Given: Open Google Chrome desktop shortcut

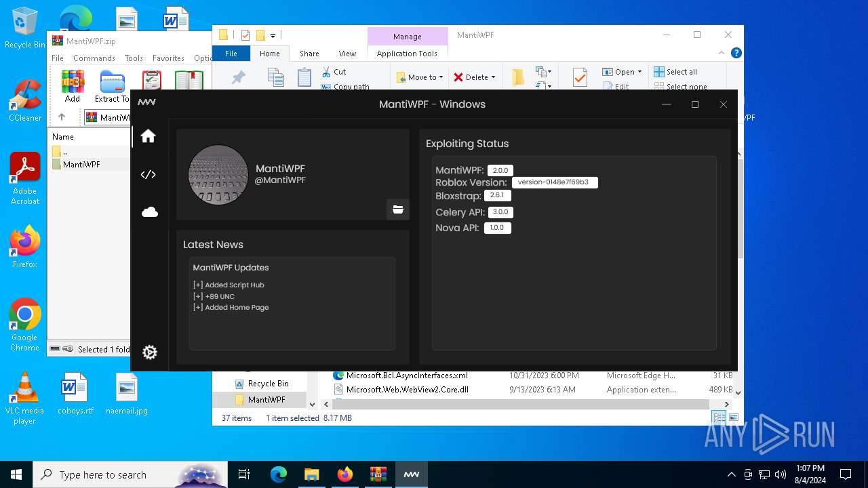Looking at the screenshot, I should (25, 325).
